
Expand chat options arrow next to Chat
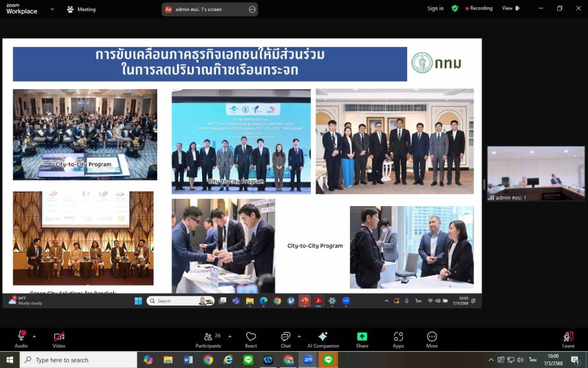click(298, 336)
